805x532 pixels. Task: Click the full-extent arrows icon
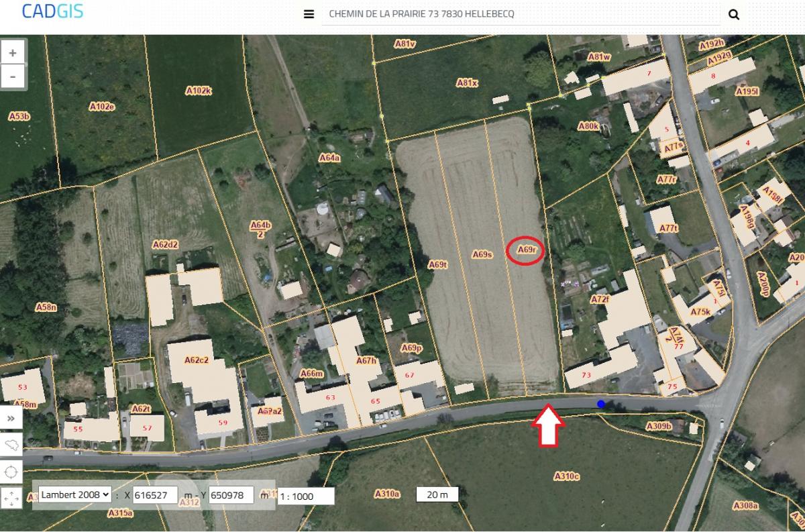coord(11,498)
